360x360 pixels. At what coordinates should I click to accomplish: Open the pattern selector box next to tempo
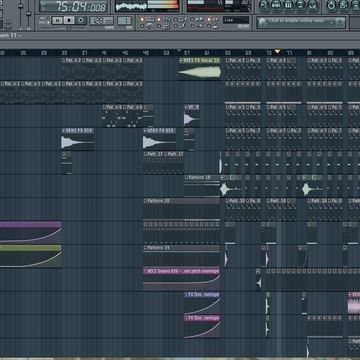[124, 21]
